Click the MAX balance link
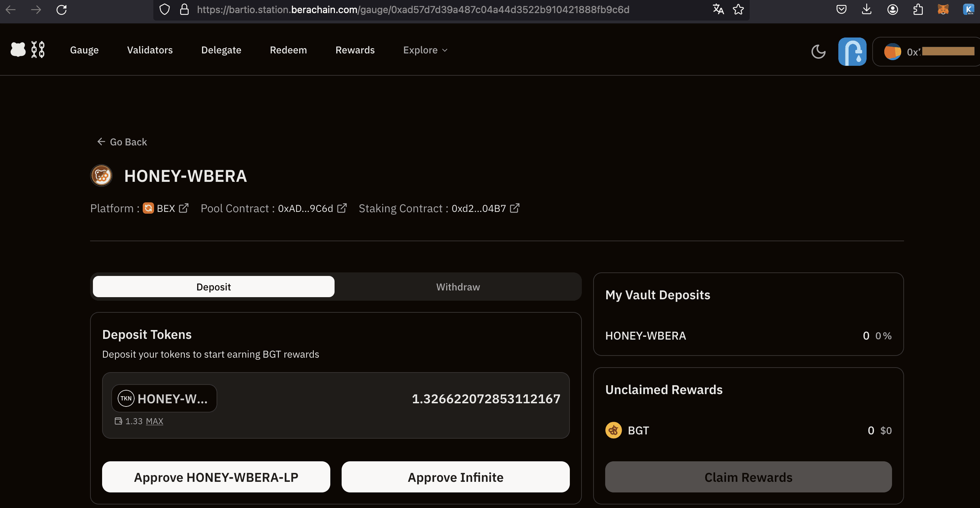The width and height of the screenshot is (980, 508). click(154, 421)
